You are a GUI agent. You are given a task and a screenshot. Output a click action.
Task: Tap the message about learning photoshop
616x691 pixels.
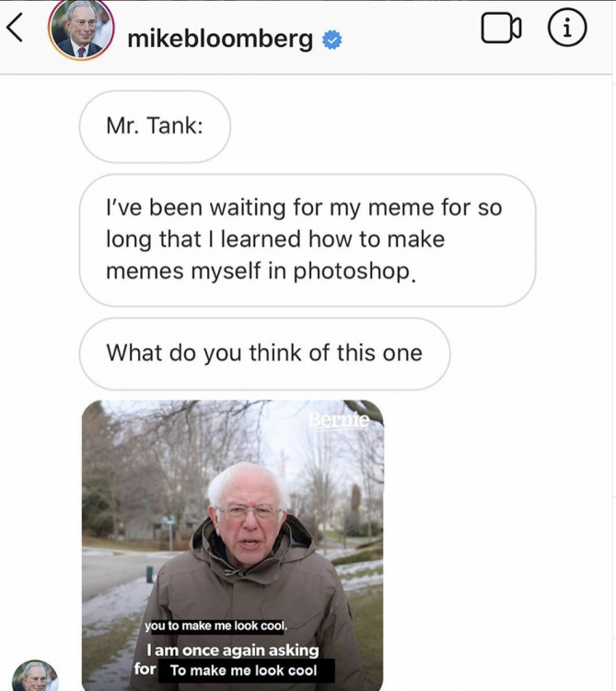[307, 240]
